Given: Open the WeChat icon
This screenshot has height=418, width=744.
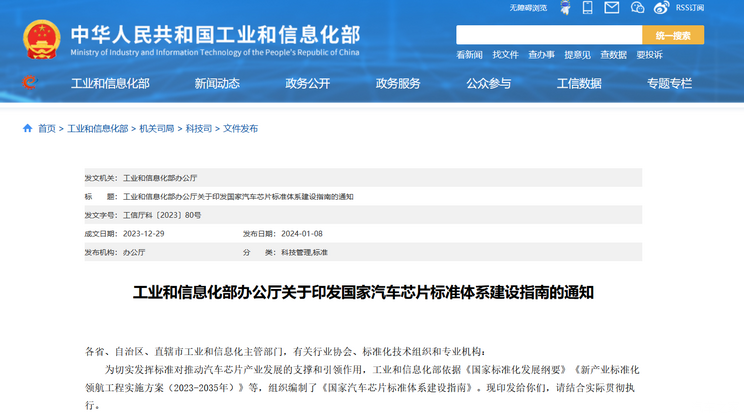Looking at the screenshot, I should (x=637, y=8).
